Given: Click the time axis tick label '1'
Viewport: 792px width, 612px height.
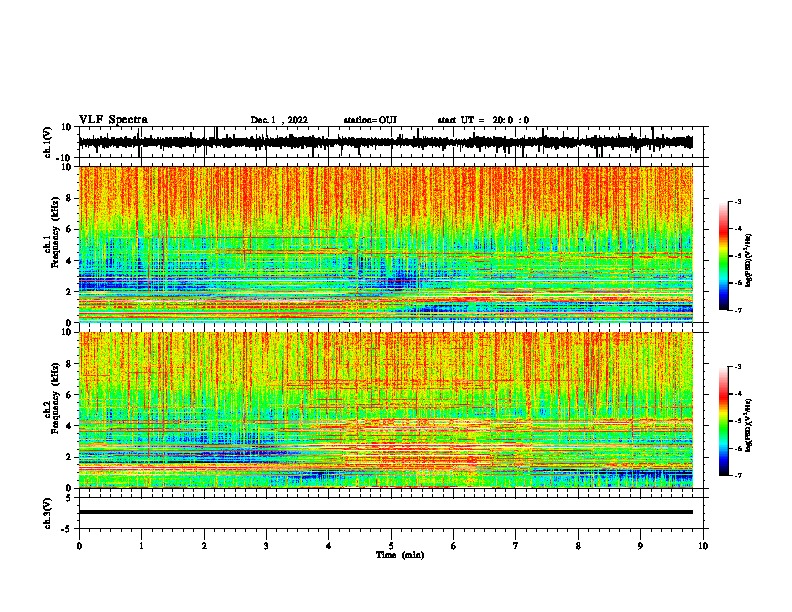Looking at the screenshot, I should click(x=141, y=546).
